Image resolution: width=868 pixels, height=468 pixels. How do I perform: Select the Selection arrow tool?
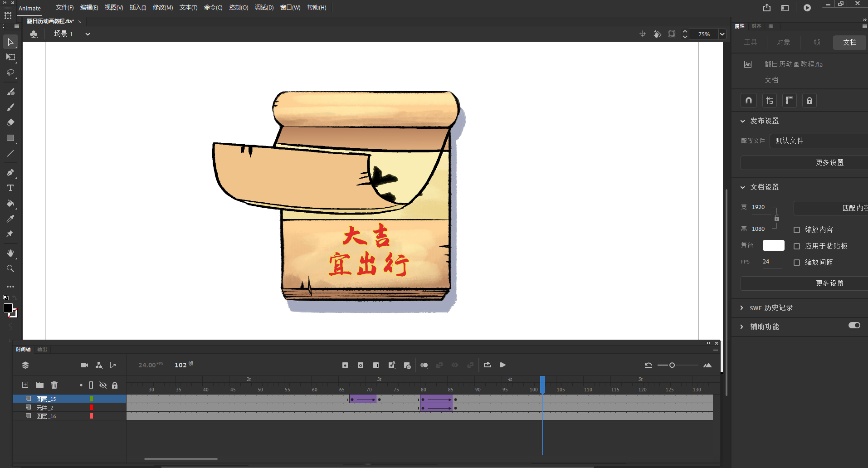(10, 42)
